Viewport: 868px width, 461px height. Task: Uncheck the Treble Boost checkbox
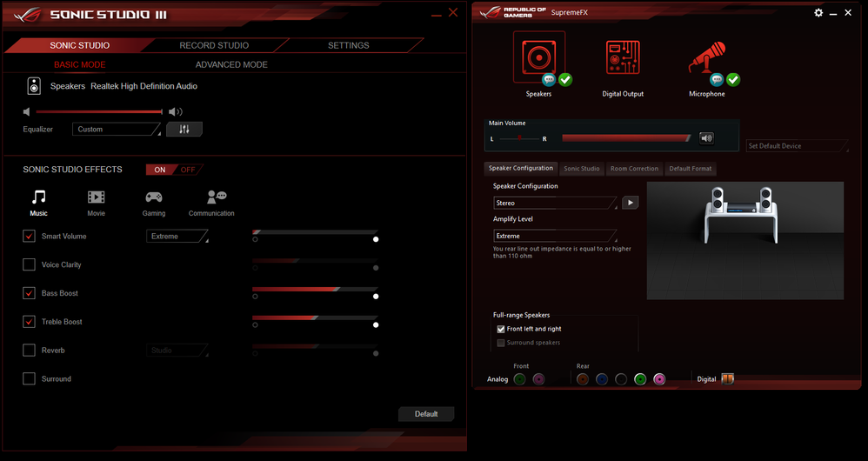point(29,322)
